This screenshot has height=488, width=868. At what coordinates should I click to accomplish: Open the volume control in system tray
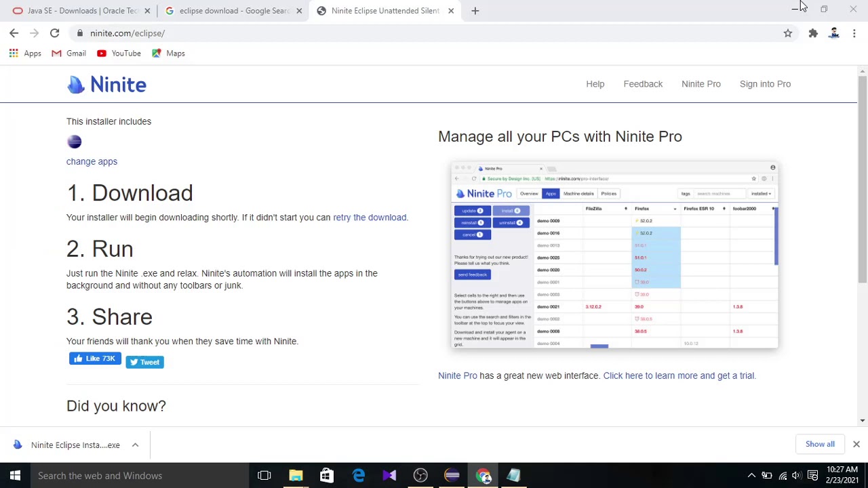tap(797, 476)
